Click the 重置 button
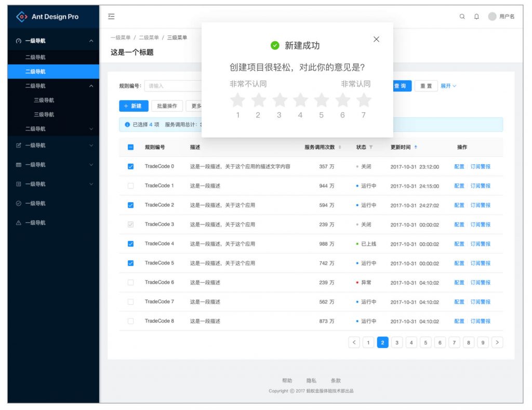Image resolution: width=532 pixels, height=410 pixels. [426, 86]
